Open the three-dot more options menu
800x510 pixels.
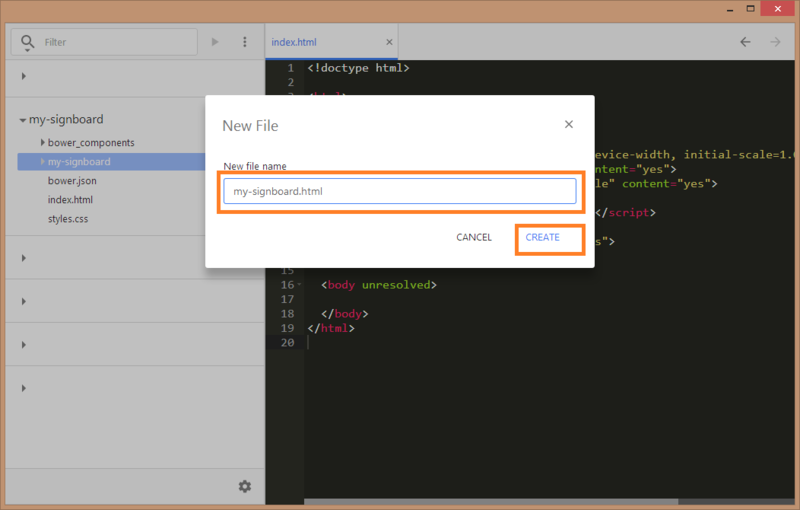(245, 42)
